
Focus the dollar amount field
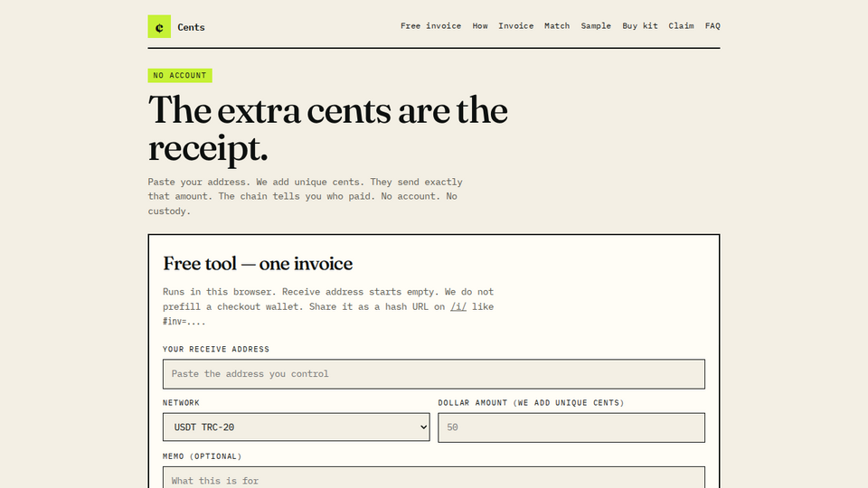tap(571, 427)
